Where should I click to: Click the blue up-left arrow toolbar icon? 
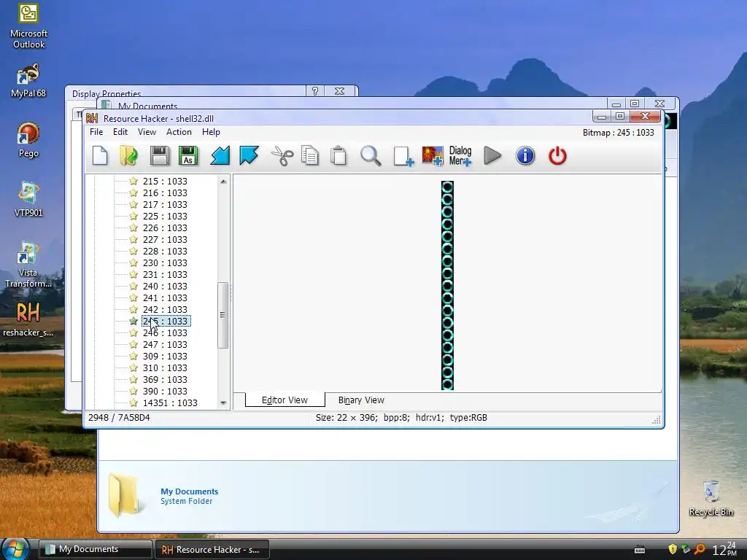(249, 156)
